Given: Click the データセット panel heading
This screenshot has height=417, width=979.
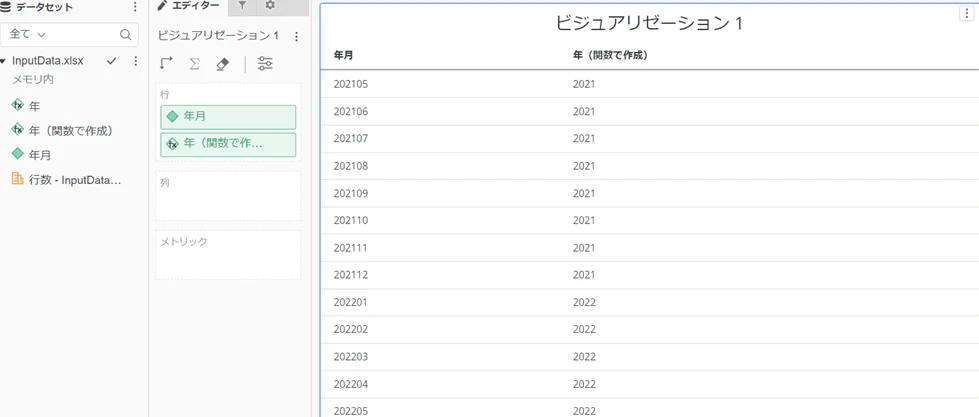Looking at the screenshot, I should 44,7.
